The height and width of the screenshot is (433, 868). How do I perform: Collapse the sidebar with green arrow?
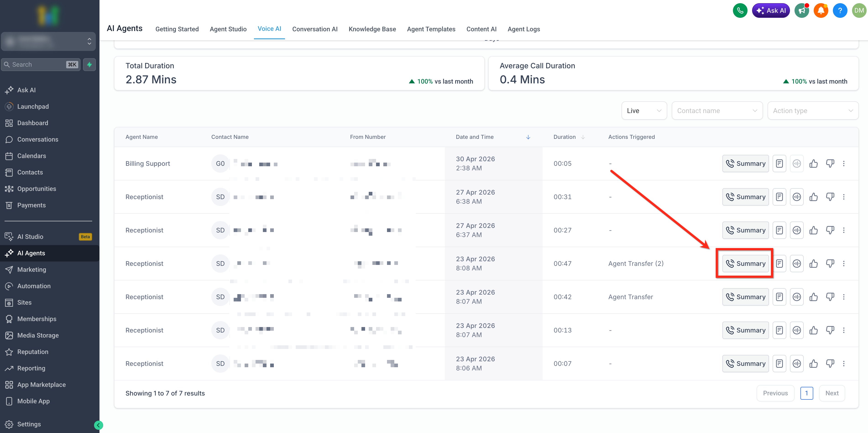pos(98,425)
